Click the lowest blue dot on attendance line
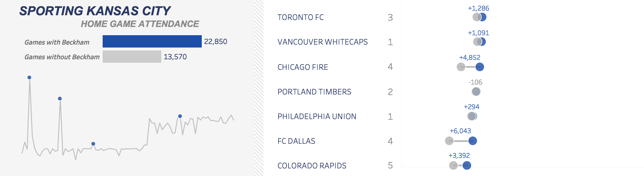 point(93,144)
